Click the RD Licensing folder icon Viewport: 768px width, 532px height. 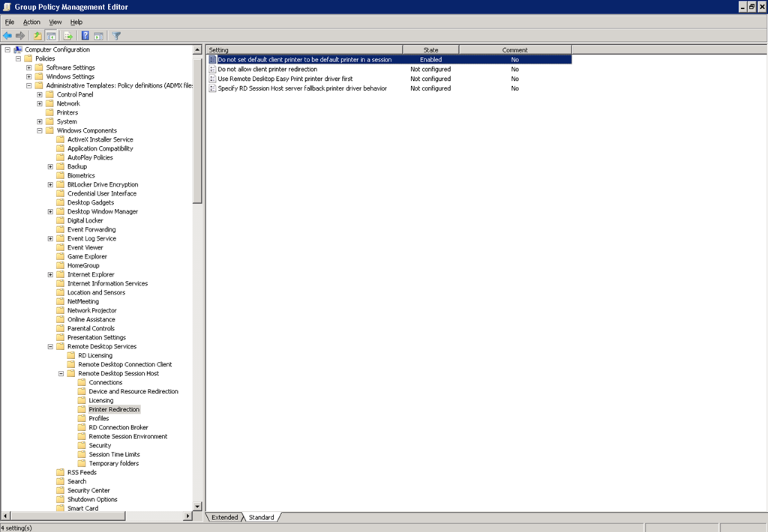pyautogui.click(x=71, y=355)
